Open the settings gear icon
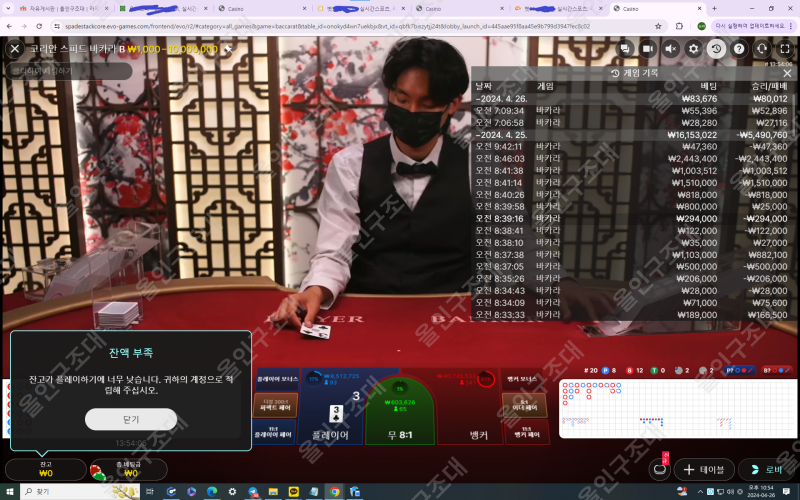This screenshot has width=800, height=500. 694,48
